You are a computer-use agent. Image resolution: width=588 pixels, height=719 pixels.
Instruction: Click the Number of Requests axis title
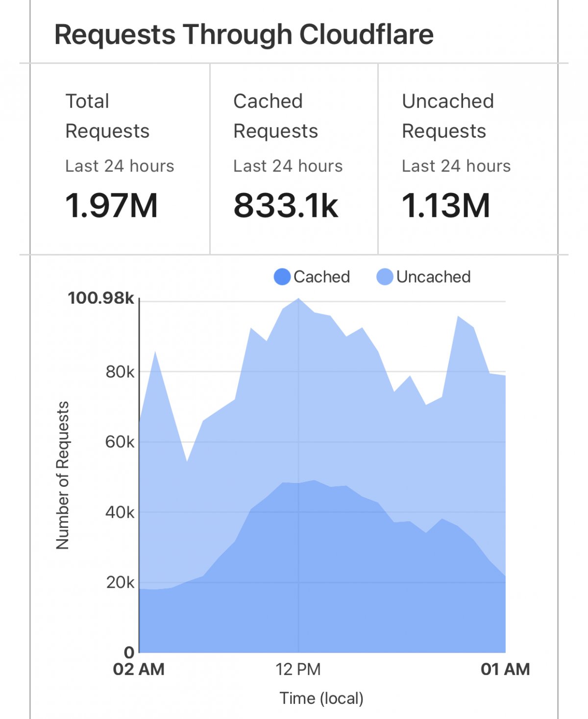[63, 475]
